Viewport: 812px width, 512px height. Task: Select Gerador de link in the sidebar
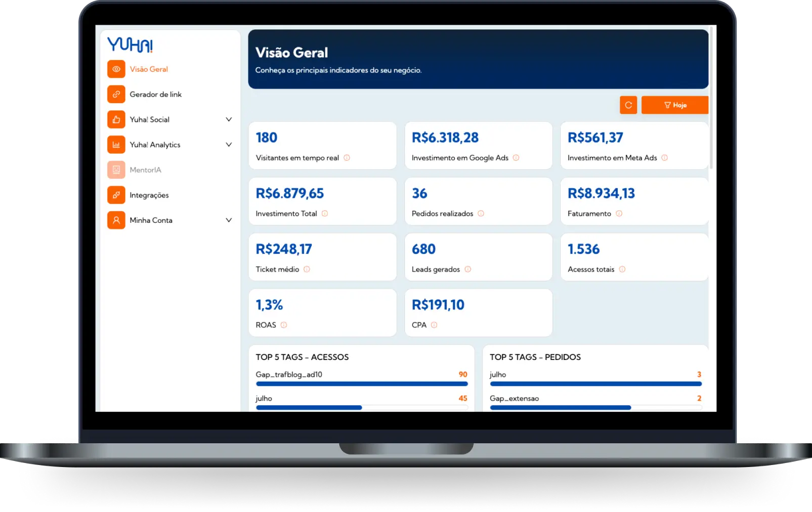click(155, 94)
